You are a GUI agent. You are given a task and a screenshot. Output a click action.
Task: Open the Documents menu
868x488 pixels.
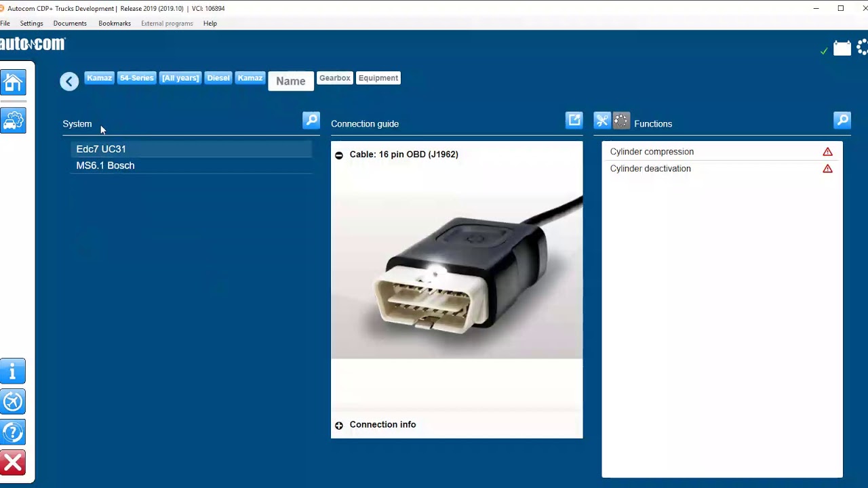coord(70,23)
